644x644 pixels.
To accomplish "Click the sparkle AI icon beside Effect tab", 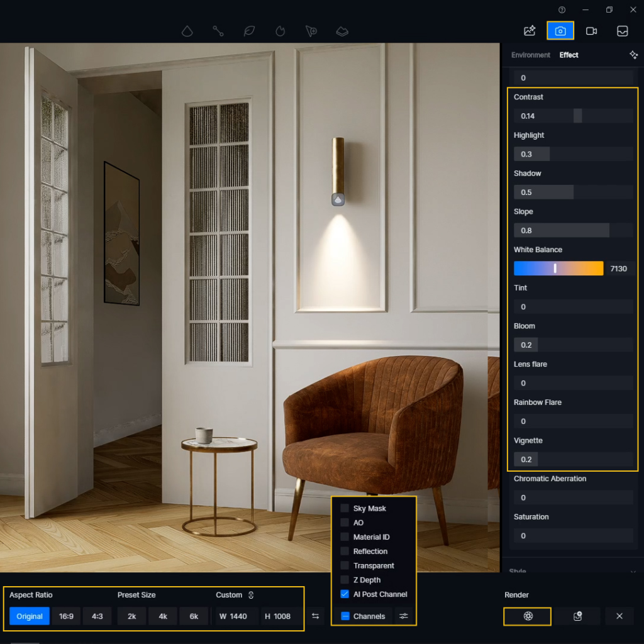I will (x=634, y=55).
